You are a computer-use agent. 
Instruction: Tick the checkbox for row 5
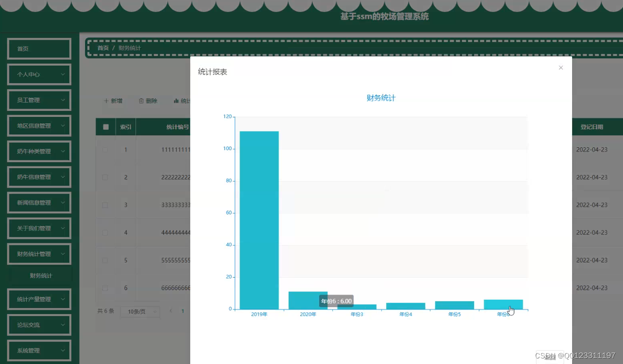105,261
